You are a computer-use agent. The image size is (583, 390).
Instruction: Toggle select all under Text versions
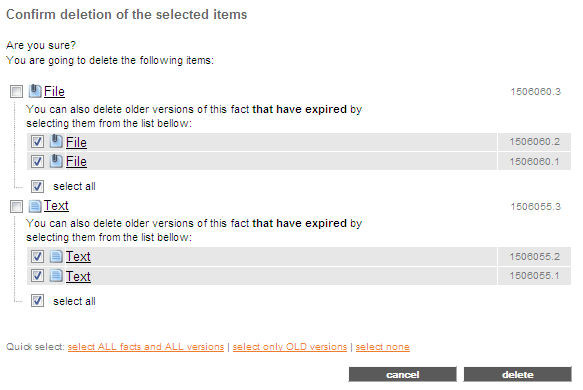point(37,301)
